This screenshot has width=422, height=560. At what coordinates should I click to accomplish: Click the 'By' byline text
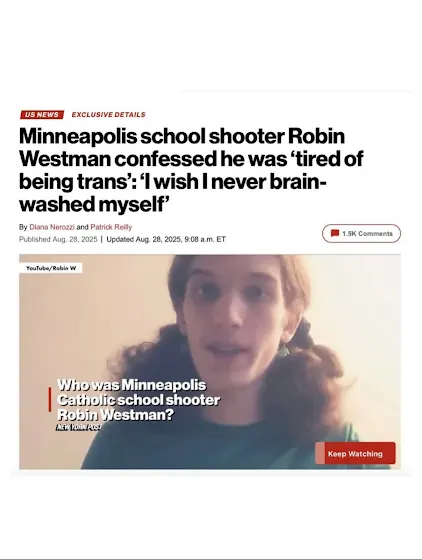click(x=23, y=227)
